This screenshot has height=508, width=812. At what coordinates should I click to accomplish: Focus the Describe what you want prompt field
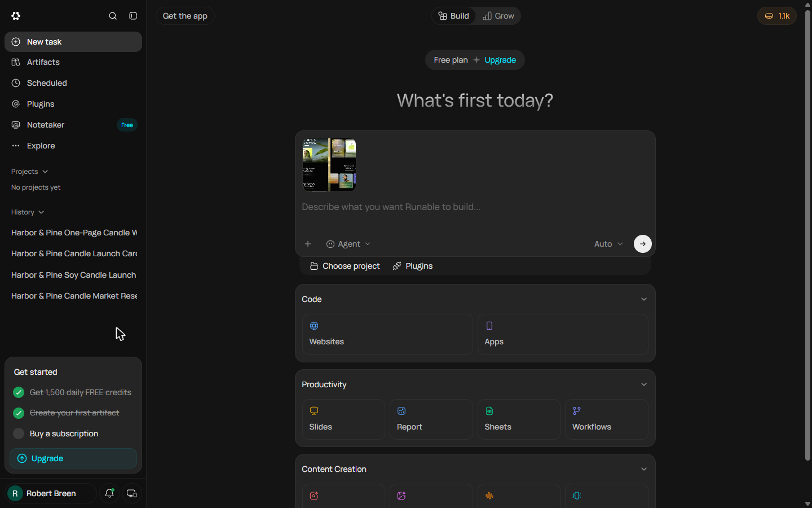pos(475,207)
